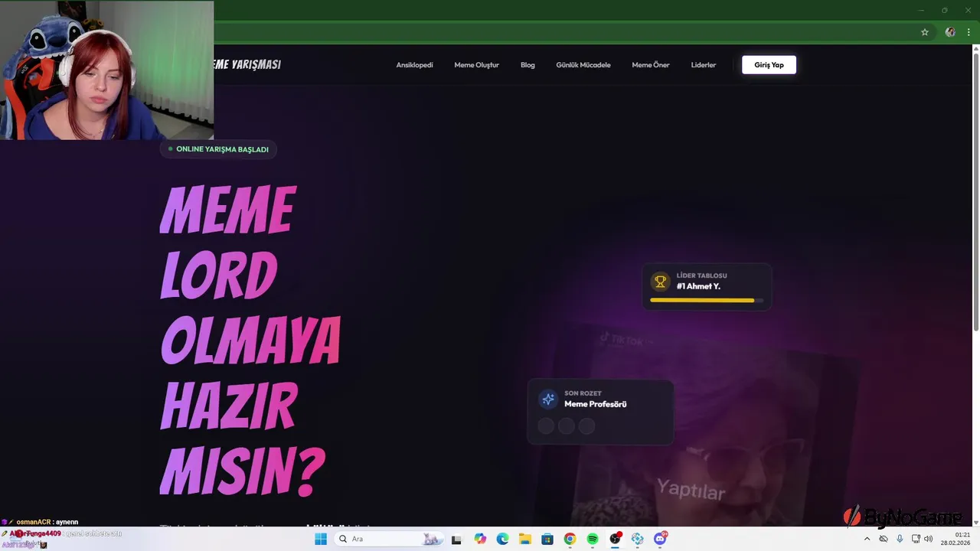
Task: Open Meme Öner from the navbar
Action: point(651,65)
